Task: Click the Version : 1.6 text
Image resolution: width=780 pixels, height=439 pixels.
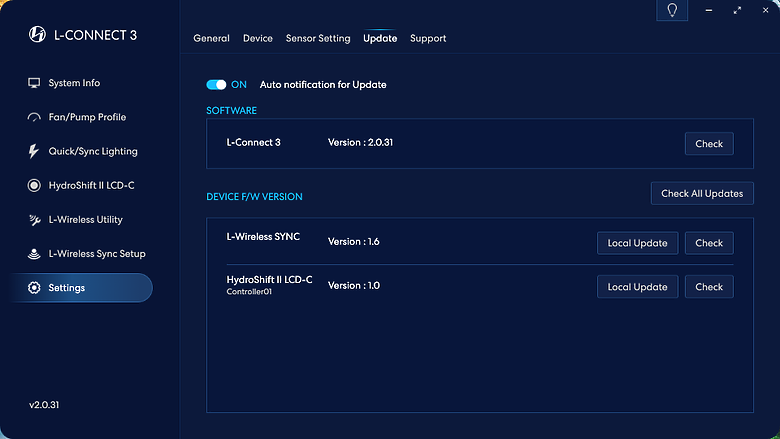Action: pyautogui.click(x=354, y=242)
